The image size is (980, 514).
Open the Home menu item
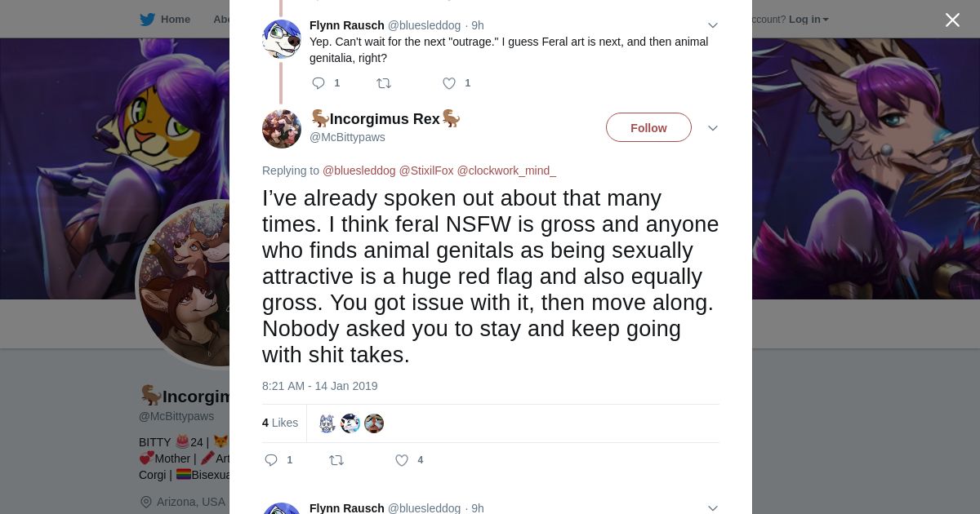click(x=175, y=20)
